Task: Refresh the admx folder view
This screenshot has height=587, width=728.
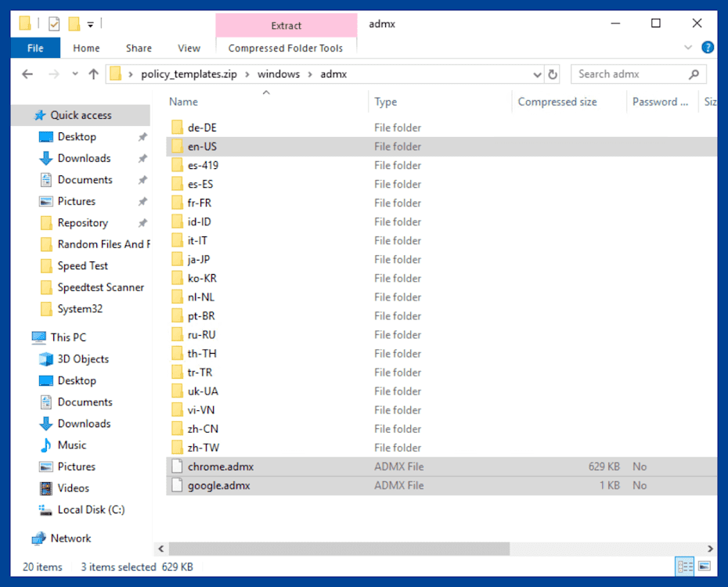Action: [x=553, y=74]
